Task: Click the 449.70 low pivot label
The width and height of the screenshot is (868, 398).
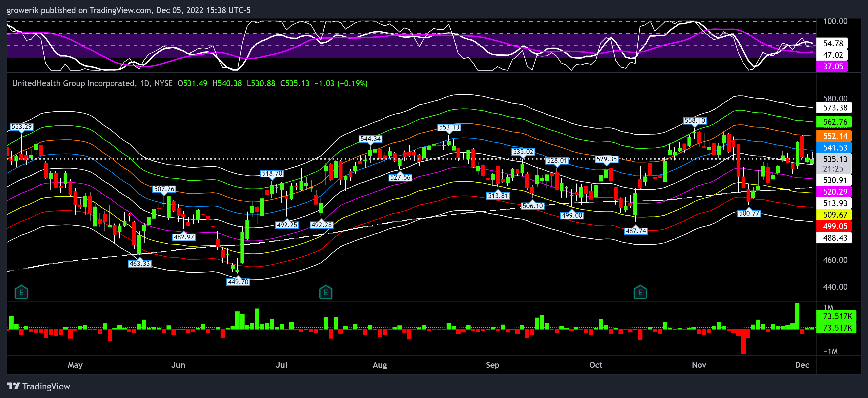Action: pos(238,282)
